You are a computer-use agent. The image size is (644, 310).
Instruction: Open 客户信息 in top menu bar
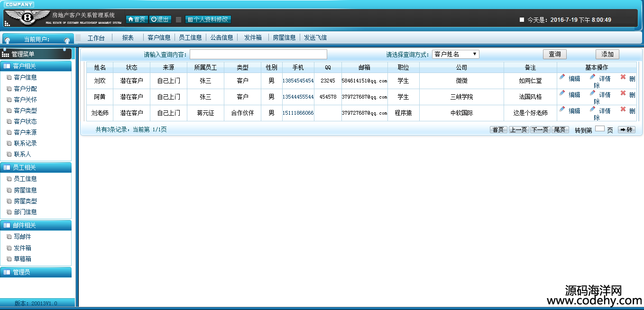click(159, 38)
